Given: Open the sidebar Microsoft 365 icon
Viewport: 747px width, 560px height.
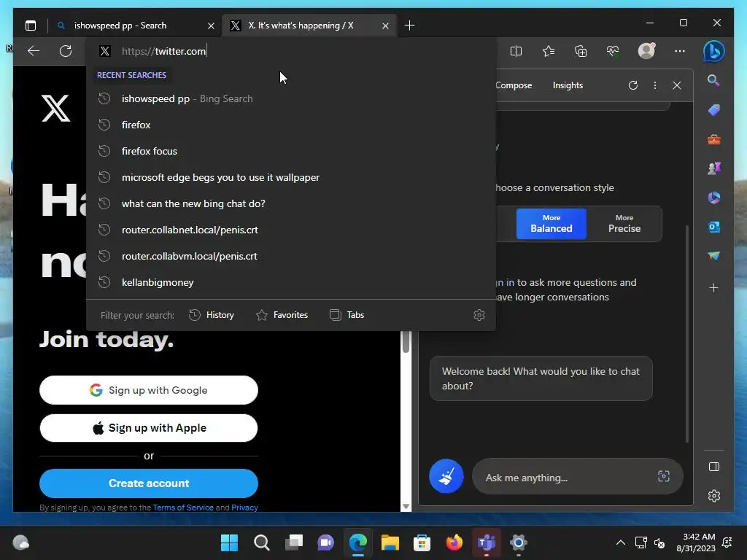Looking at the screenshot, I should pyautogui.click(x=713, y=198).
